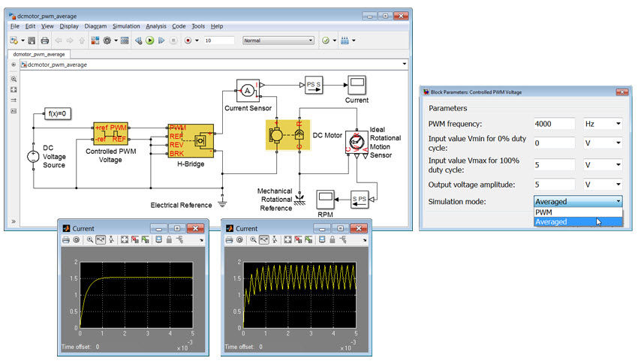Click the Model Advisor checkmark icon
The width and height of the screenshot is (638, 364).
326,41
